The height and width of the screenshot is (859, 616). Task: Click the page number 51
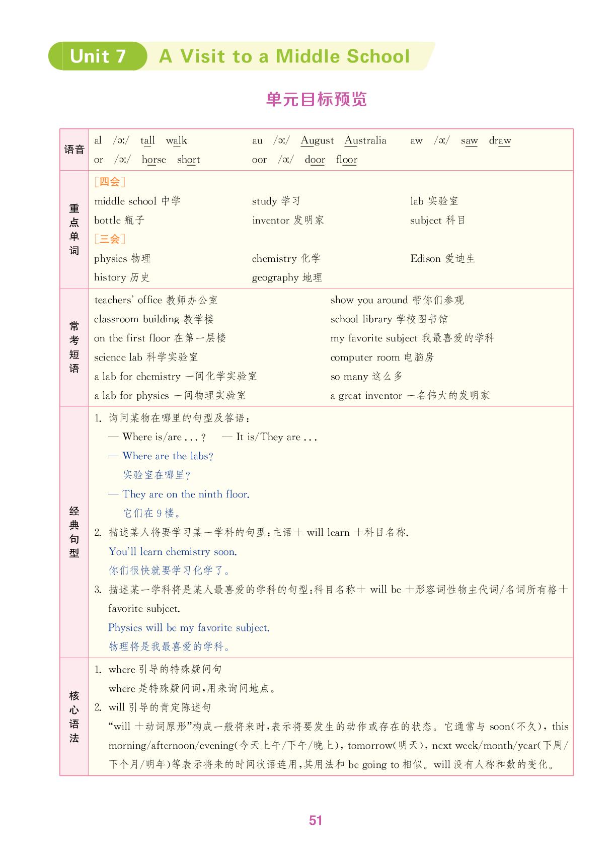tap(316, 821)
